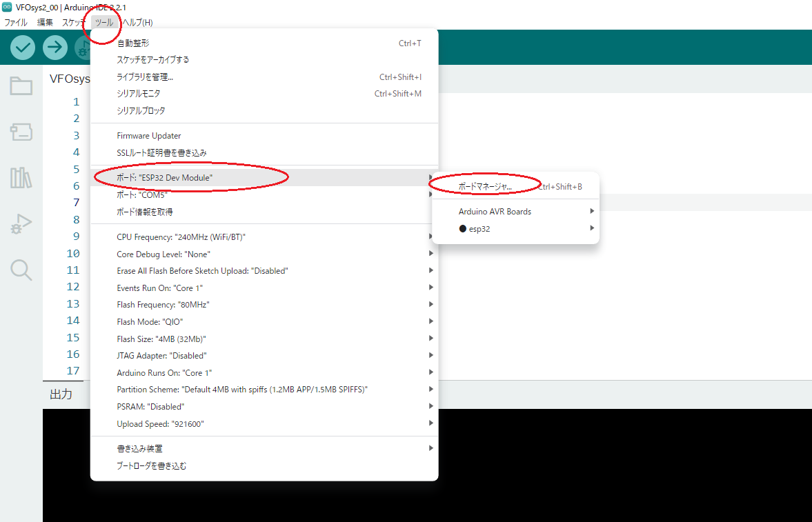Click the ツール menu in menu bar
The image size is (812, 522).
pyautogui.click(x=104, y=22)
